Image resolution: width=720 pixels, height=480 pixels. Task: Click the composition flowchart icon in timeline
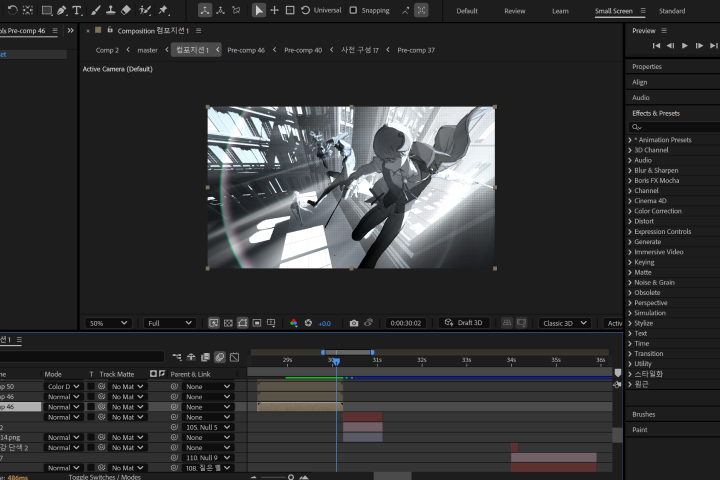[x=177, y=357]
